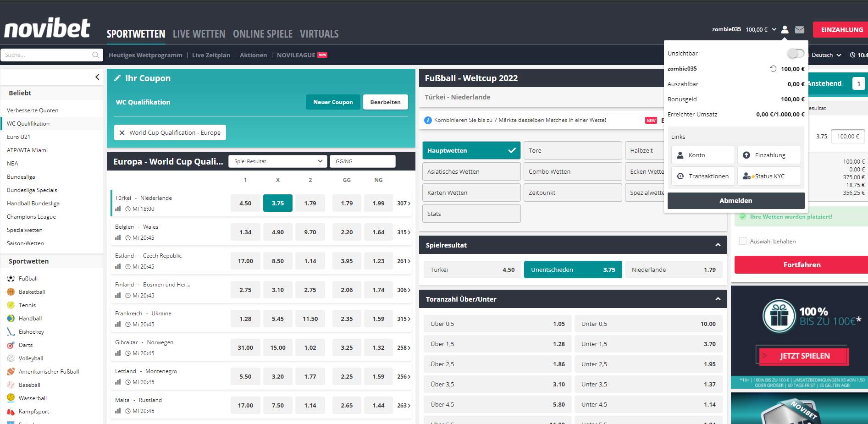This screenshot has width=868, height=424.
Task: Click the Fußball sport icon
Action: click(11, 278)
